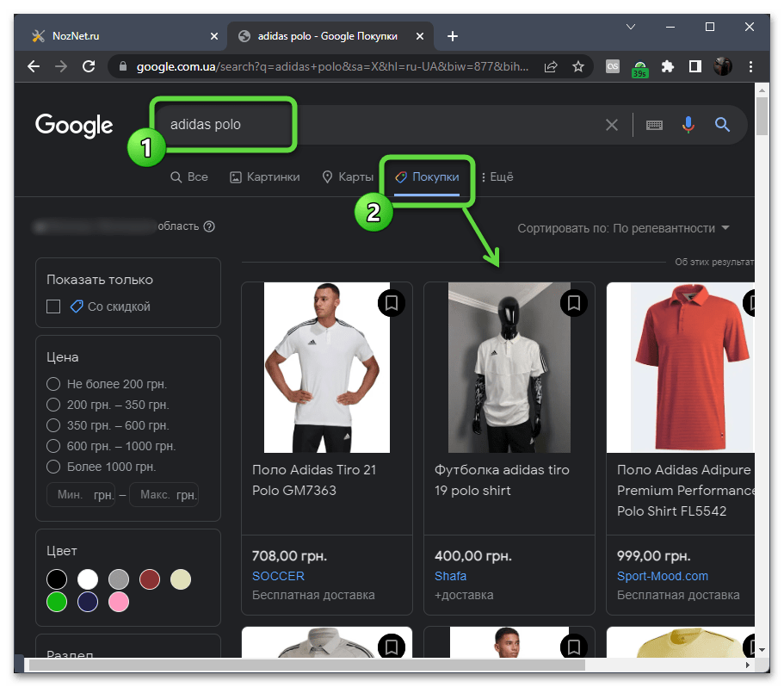Filter by black color

(57, 579)
